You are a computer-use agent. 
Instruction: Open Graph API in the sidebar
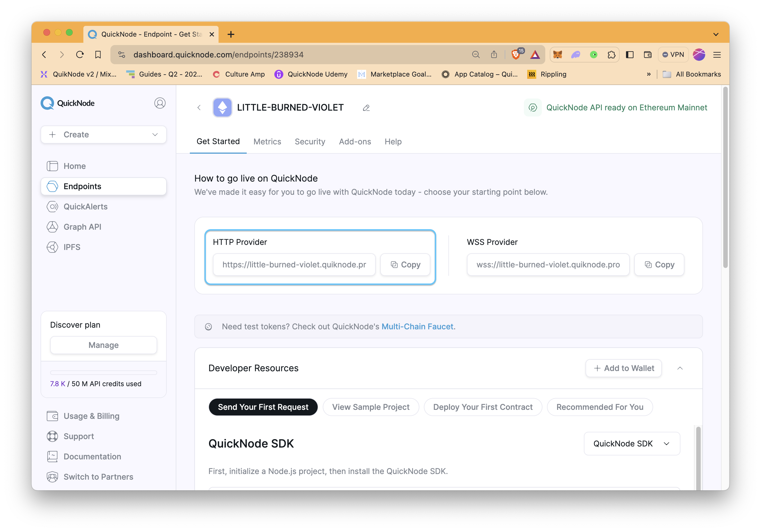pyautogui.click(x=103, y=227)
